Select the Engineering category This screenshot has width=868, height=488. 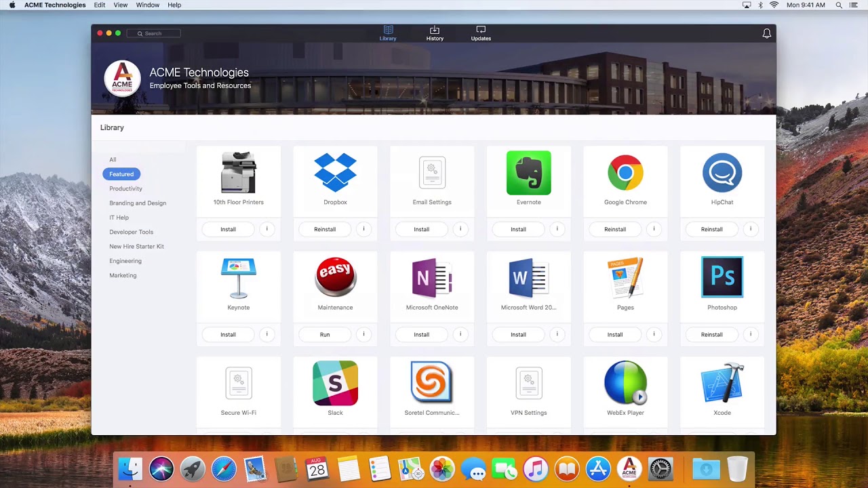click(125, 261)
